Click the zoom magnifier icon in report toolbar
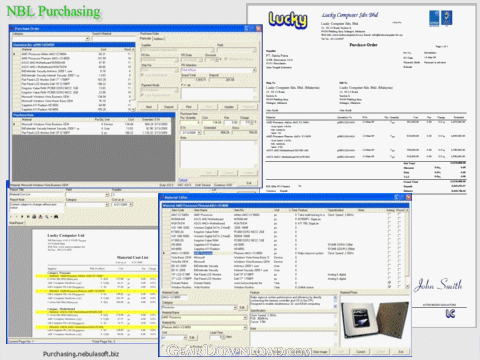Viewport: 480px width, 360px height. coord(47,216)
